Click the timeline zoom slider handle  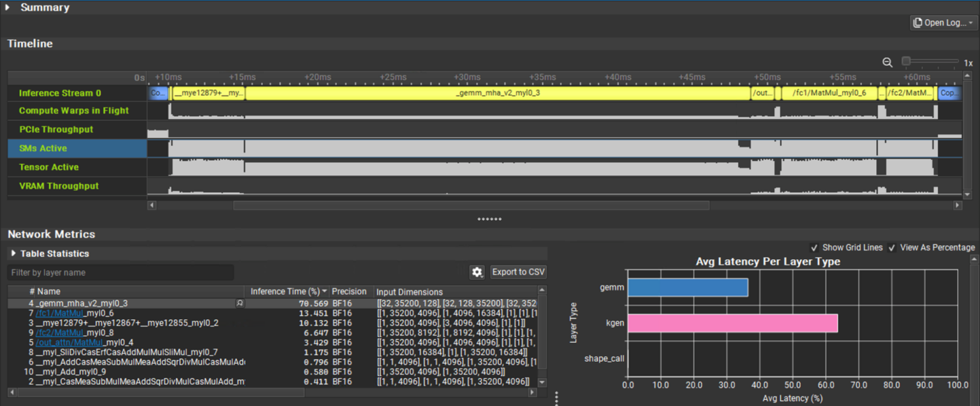click(x=905, y=61)
